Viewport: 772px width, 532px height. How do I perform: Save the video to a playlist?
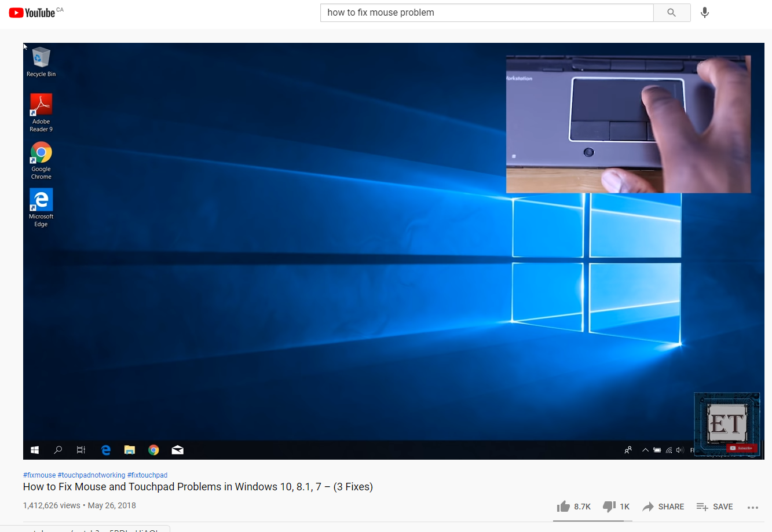(x=715, y=507)
